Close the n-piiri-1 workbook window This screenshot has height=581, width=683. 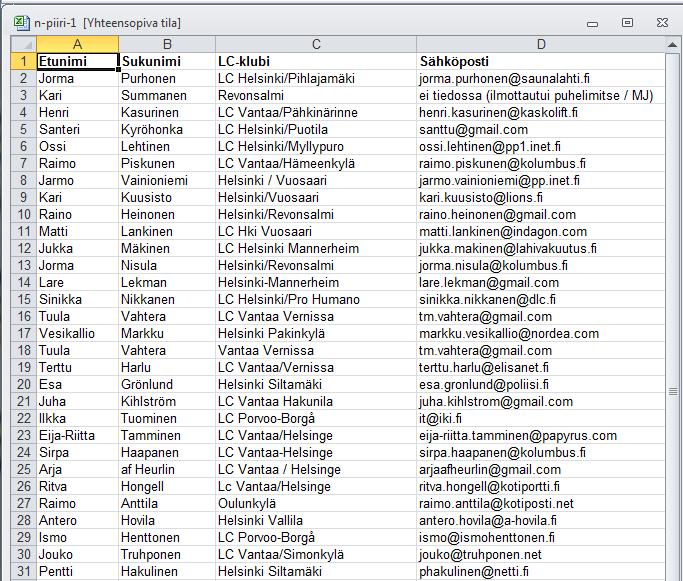point(662,23)
